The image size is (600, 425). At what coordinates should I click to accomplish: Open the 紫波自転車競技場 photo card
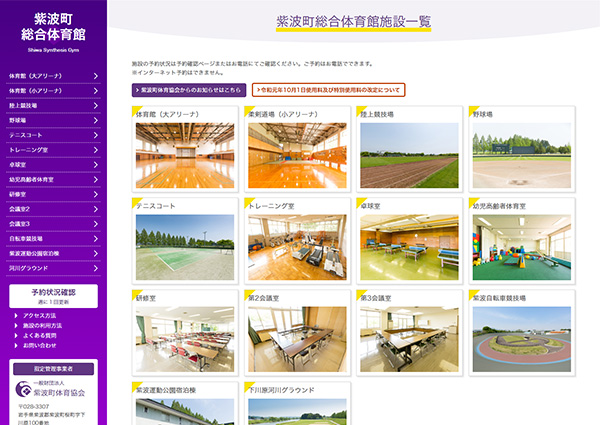point(522,333)
